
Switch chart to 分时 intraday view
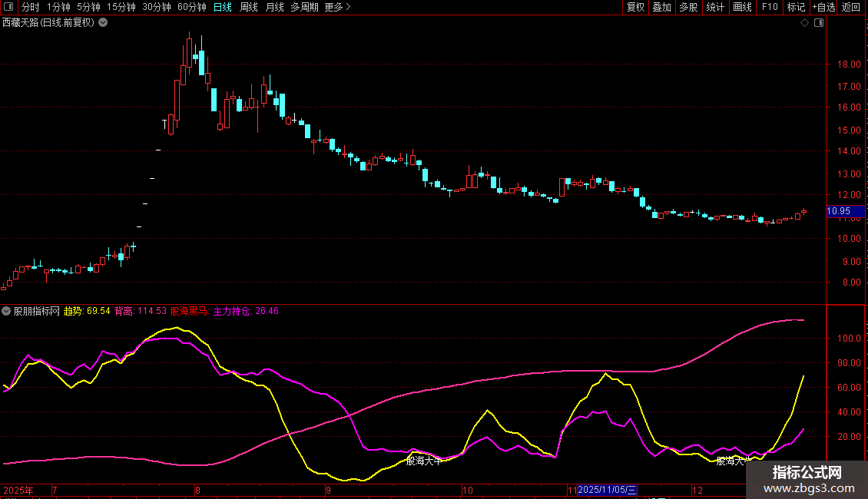30,7
